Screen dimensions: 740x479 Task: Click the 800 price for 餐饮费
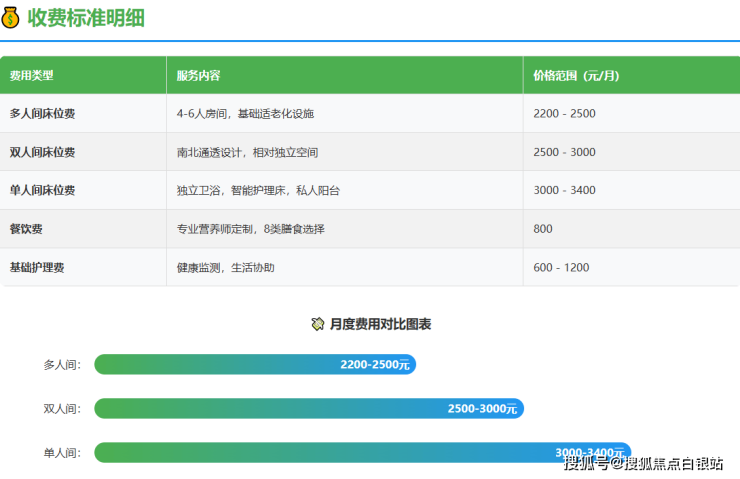tap(543, 229)
